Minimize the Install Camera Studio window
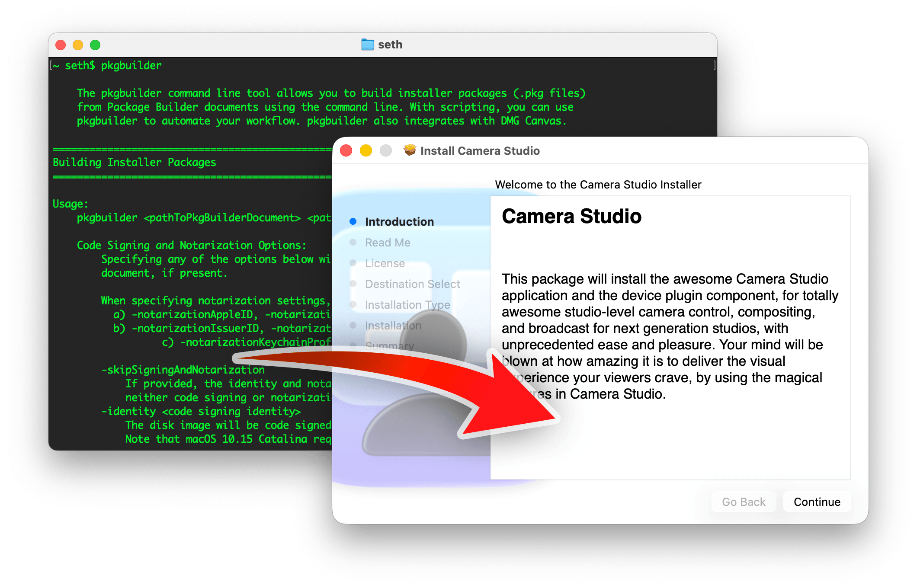917x588 pixels. coord(366,150)
